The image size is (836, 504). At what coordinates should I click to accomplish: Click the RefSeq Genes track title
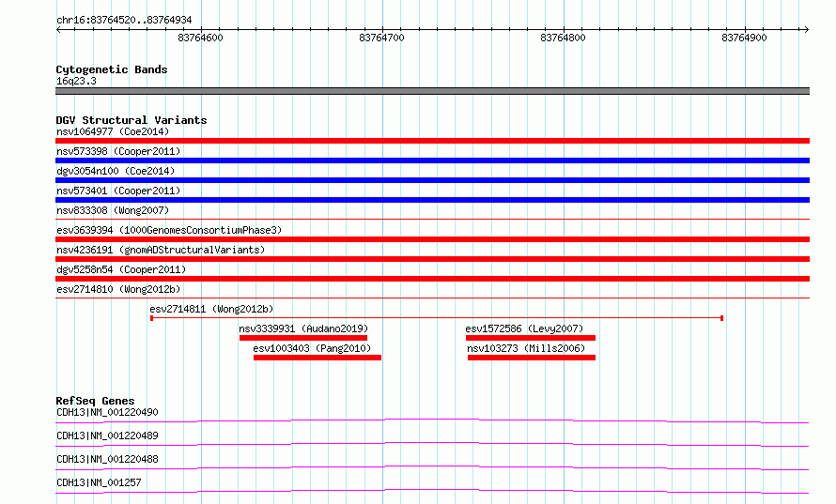[95, 401]
